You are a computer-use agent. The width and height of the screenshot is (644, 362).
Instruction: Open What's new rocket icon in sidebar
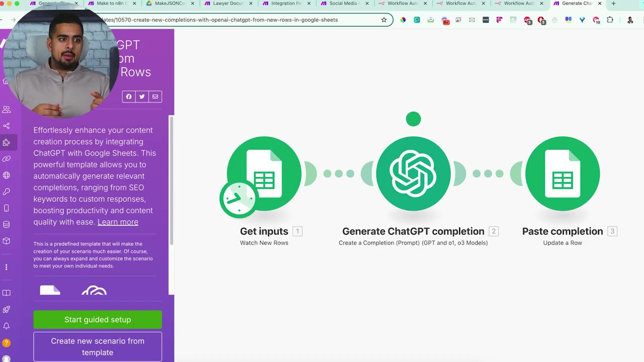click(7, 310)
